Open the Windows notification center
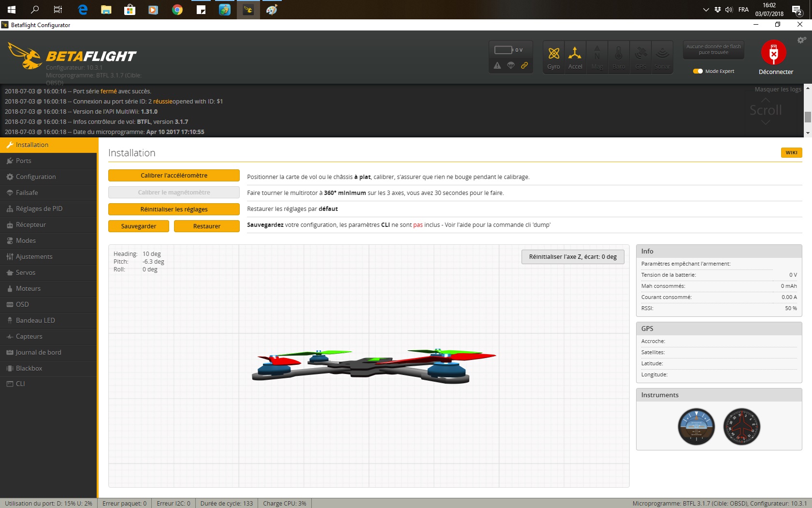This screenshot has width=812, height=508. 797,10
